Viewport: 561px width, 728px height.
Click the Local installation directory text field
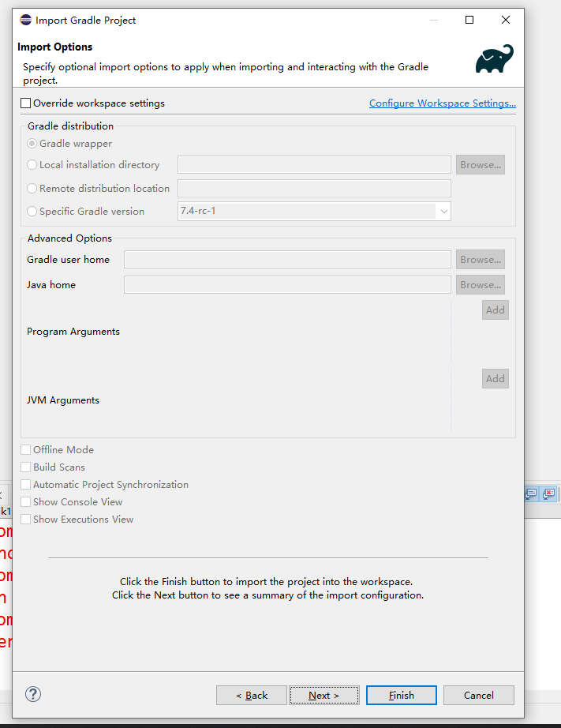314,165
